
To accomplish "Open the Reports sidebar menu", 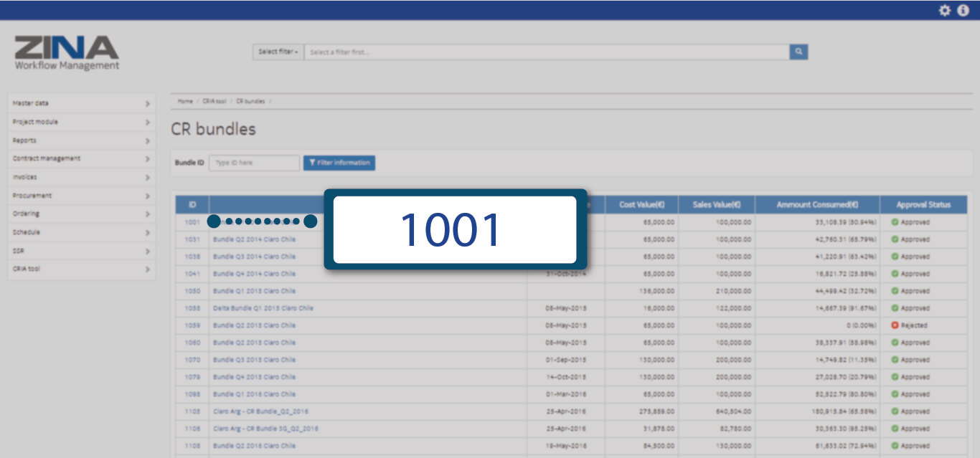I will [81, 140].
